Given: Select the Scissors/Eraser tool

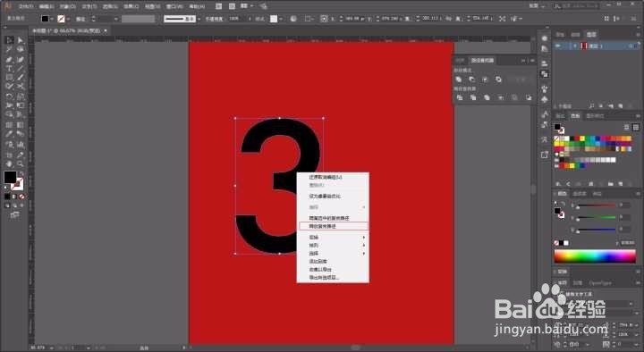Looking at the screenshot, I should point(21,87).
